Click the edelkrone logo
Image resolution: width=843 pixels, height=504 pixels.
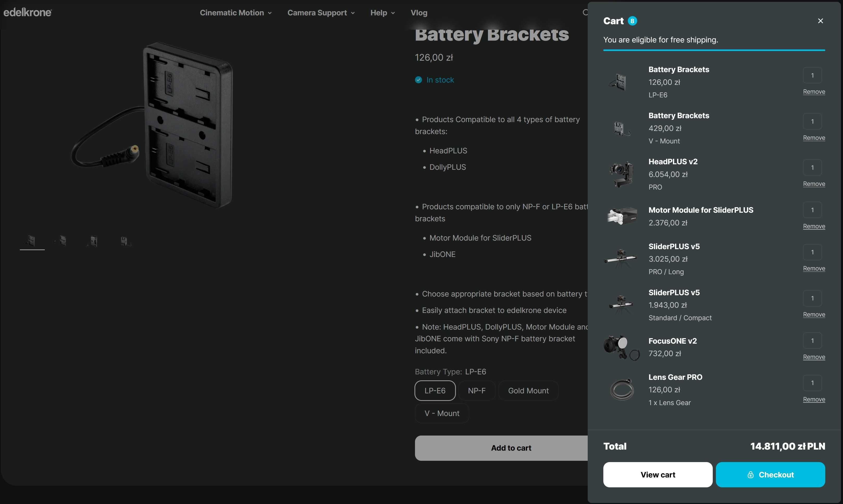click(28, 12)
